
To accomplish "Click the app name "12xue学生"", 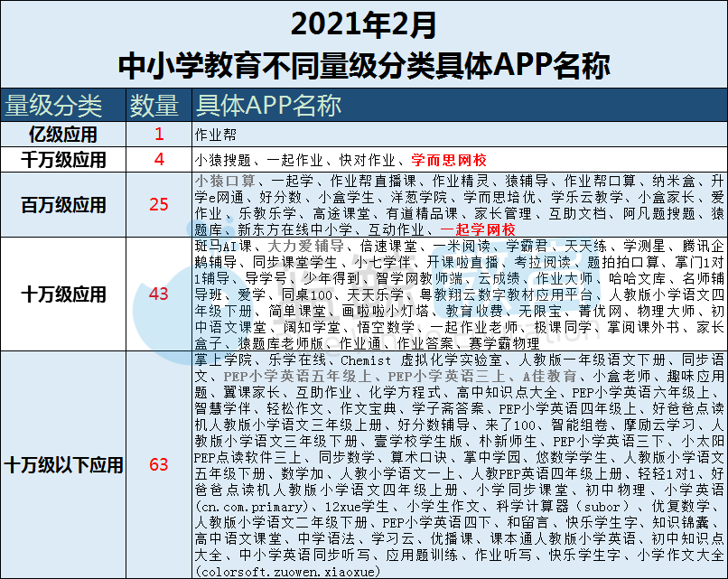I will pyautogui.click(x=357, y=506).
